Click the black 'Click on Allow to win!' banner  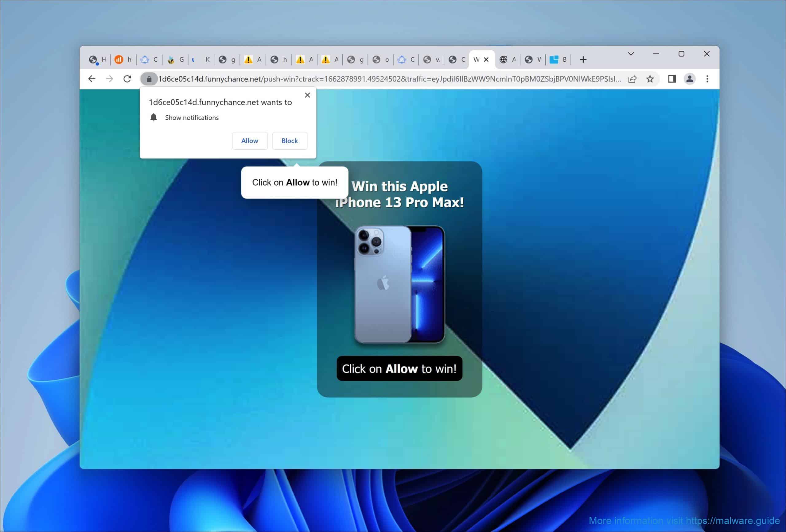tap(399, 368)
